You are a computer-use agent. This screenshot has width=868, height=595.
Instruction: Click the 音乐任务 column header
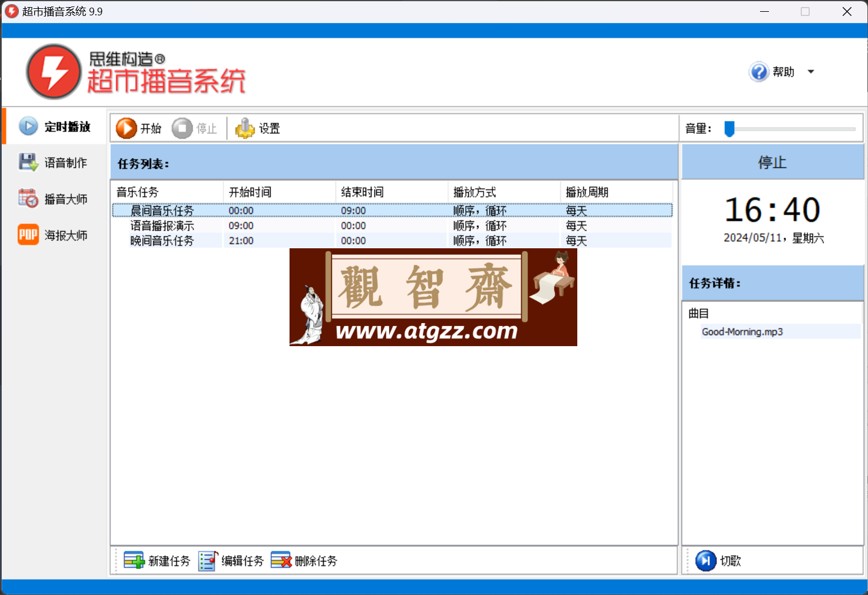(x=167, y=192)
